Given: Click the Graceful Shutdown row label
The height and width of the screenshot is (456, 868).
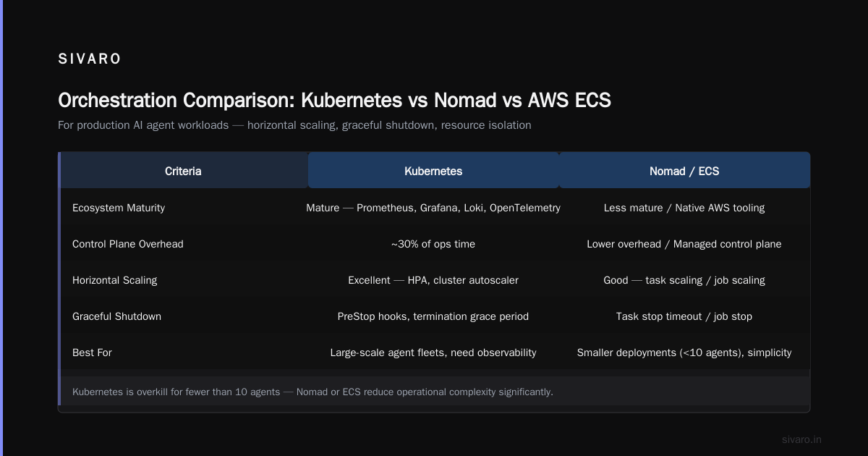Looking at the screenshot, I should (x=116, y=316).
